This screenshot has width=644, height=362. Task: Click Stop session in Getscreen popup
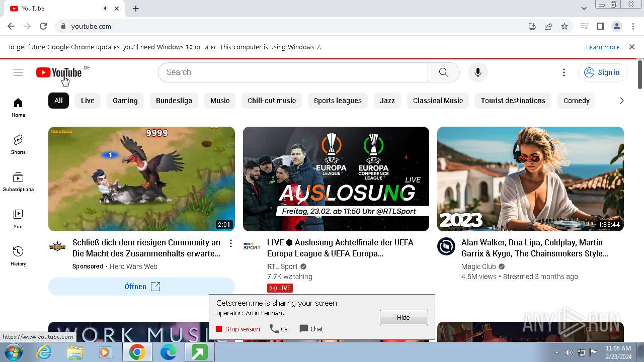coord(237,329)
